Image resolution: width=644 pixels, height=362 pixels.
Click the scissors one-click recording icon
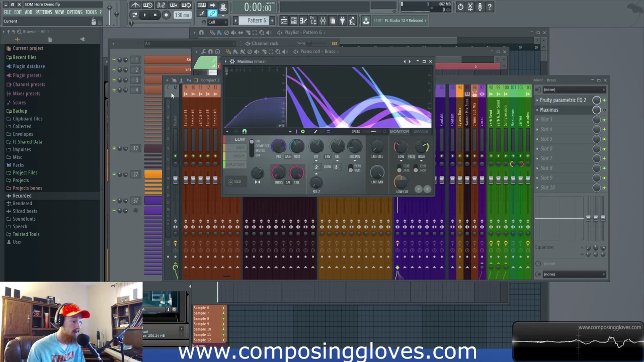coord(470,7)
